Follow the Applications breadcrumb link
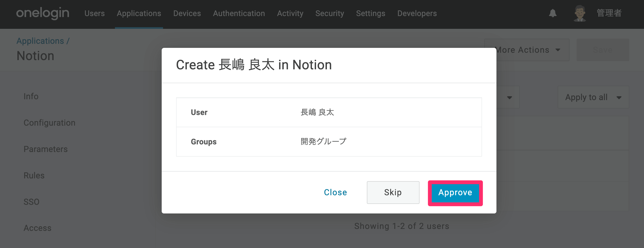Screen dimensions: 644x248 pos(40,41)
